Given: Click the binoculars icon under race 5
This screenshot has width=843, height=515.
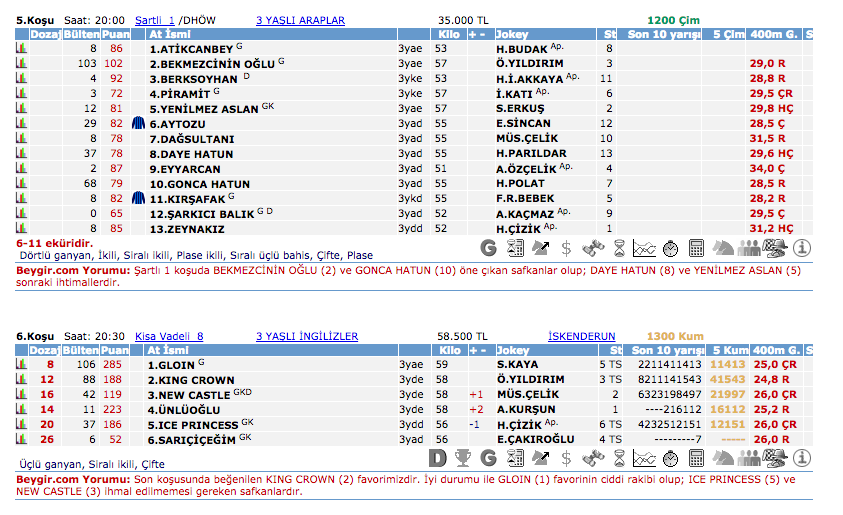Looking at the screenshot, I should tap(593, 247).
